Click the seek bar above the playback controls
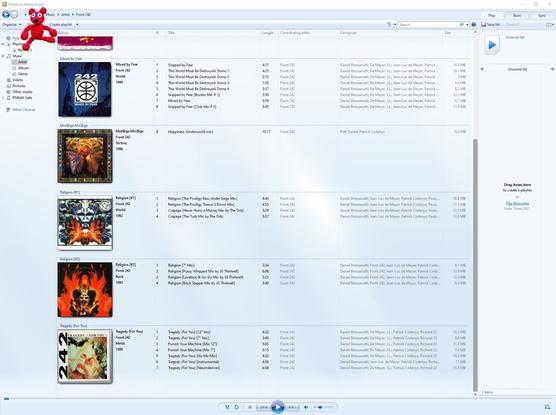This screenshot has height=415, width=556. [278, 398]
